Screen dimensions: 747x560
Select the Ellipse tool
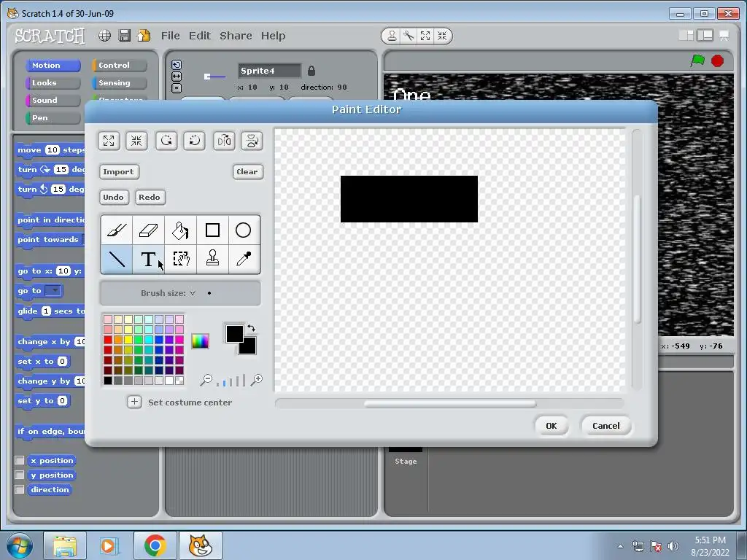pyautogui.click(x=244, y=230)
